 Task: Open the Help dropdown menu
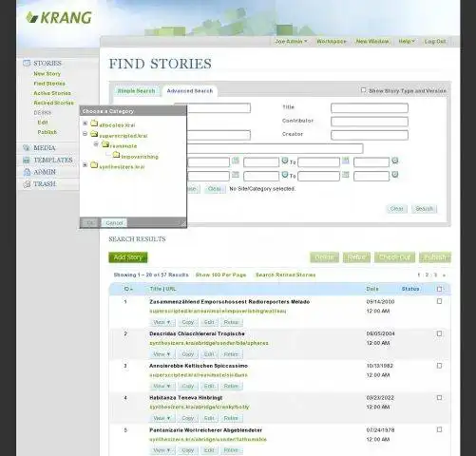click(x=407, y=42)
